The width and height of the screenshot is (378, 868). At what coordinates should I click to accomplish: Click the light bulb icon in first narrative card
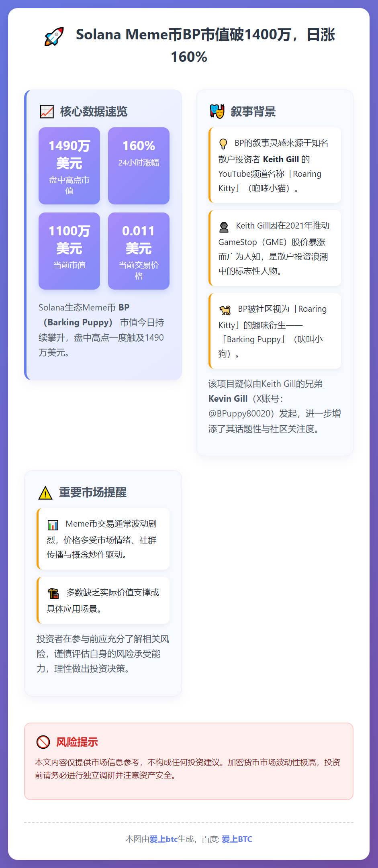(x=223, y=143)
